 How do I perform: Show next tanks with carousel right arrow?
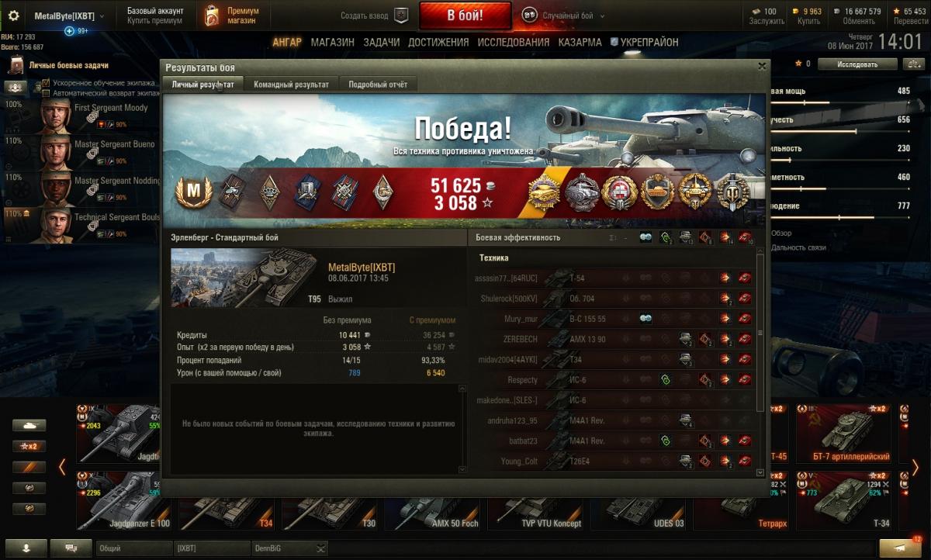915,467
